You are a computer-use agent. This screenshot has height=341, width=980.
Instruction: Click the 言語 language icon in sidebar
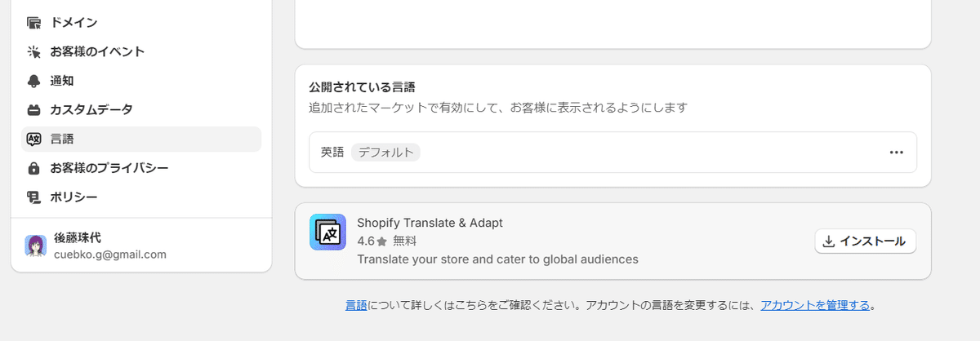coord(33,139)
